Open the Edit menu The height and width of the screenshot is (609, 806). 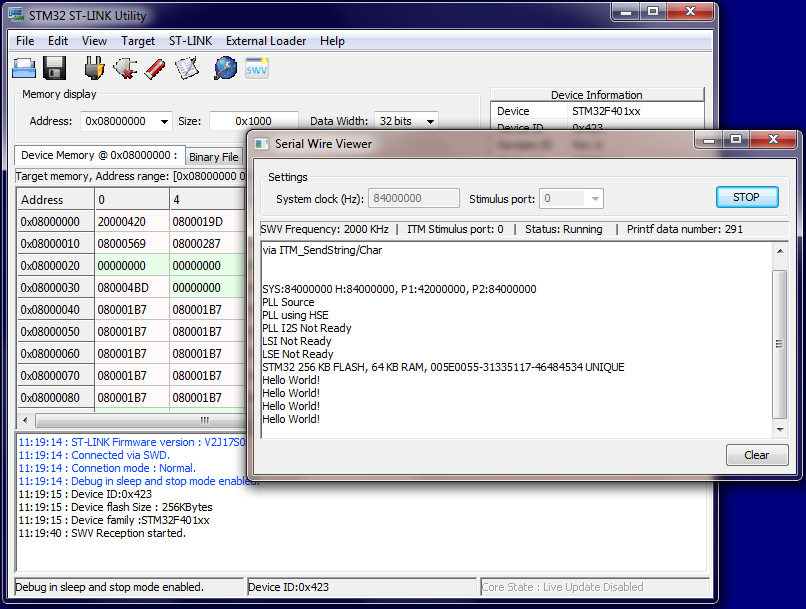pyautogui.click(x=58, y=41)
